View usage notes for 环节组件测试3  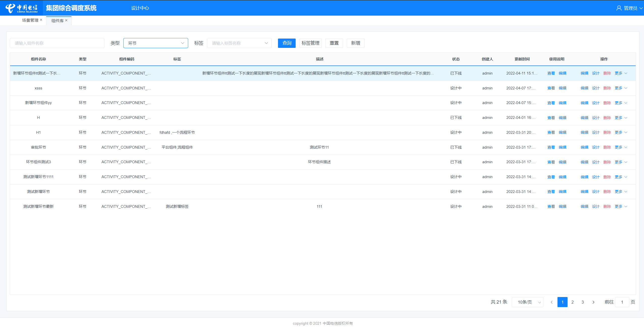tap(551, 162)
